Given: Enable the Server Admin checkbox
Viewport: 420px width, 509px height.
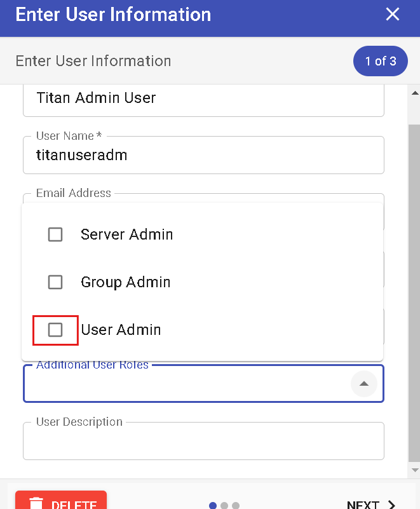Looking at the screenshot, I should [55, 234].
